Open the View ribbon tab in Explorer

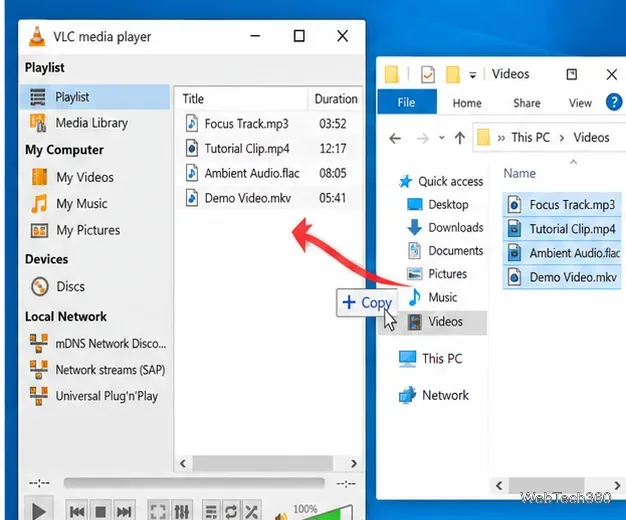(580, 103)
